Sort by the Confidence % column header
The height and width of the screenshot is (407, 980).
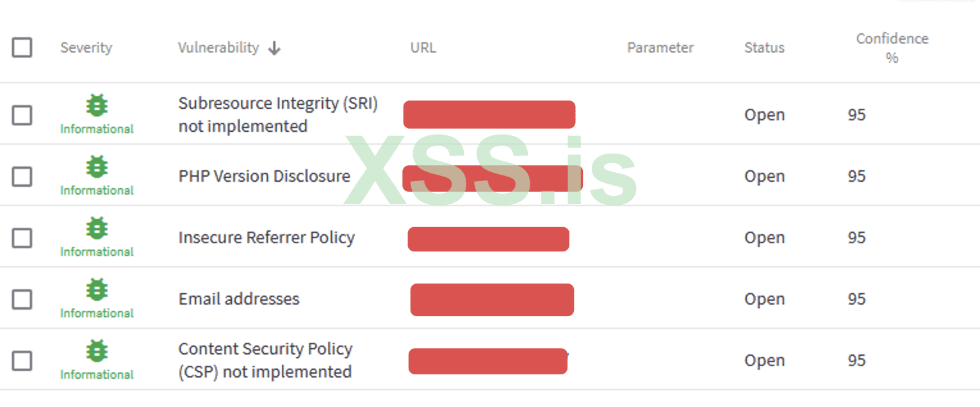pos(892,47)
